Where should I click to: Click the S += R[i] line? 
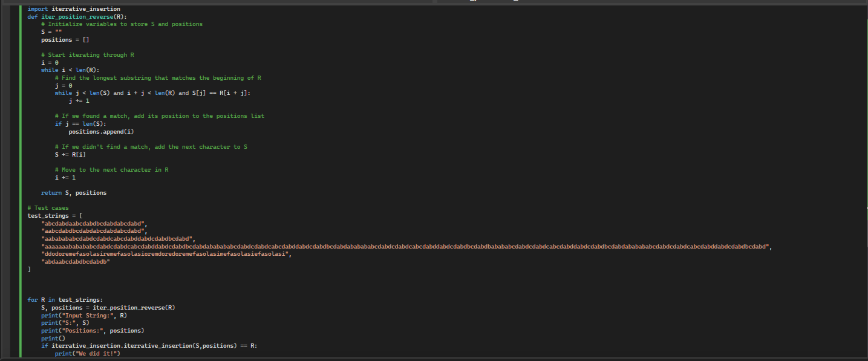point(65,154)
